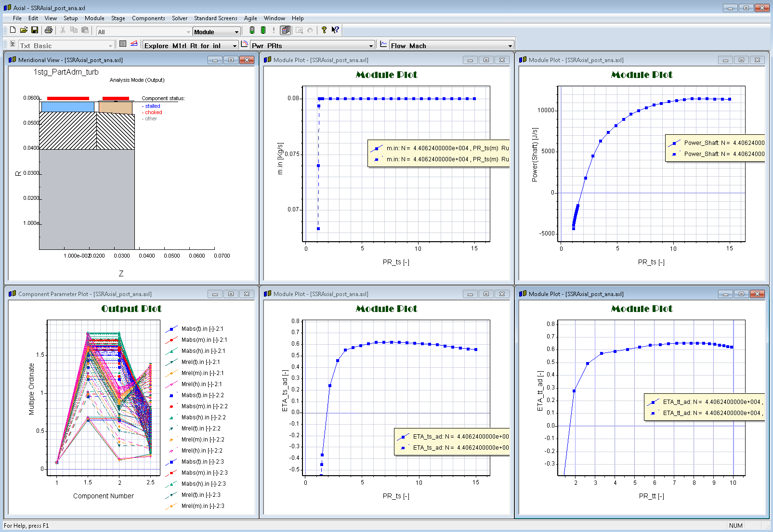Open a file with the folder icon
This screenshot has width=773, height=532.
click(x=24, y=30)
